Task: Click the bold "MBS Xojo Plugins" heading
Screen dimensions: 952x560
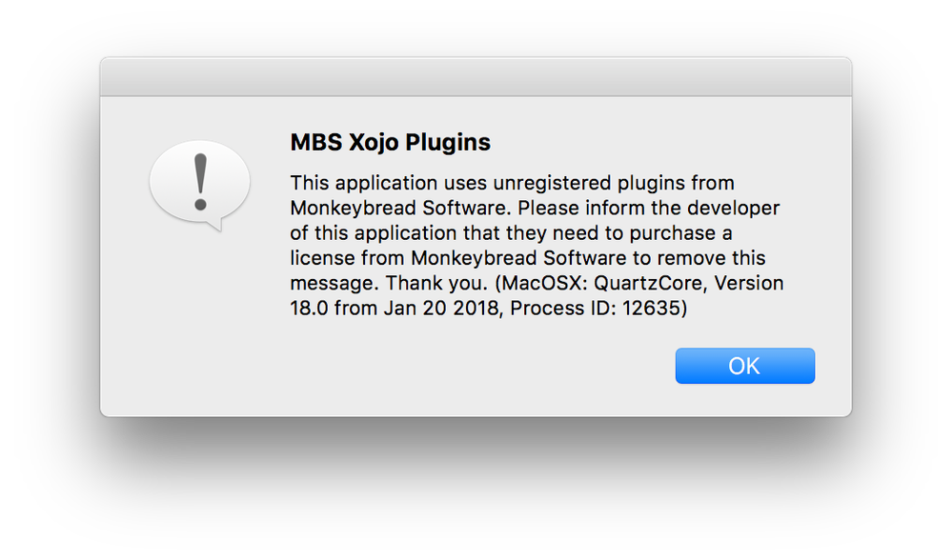Action: (x=391, y=143)
